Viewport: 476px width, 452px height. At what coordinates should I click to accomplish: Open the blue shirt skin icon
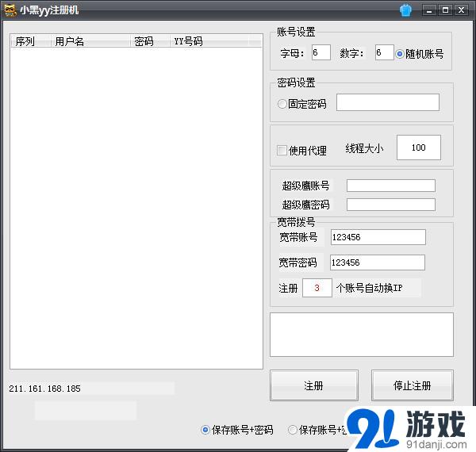click(x=405, y=10)
